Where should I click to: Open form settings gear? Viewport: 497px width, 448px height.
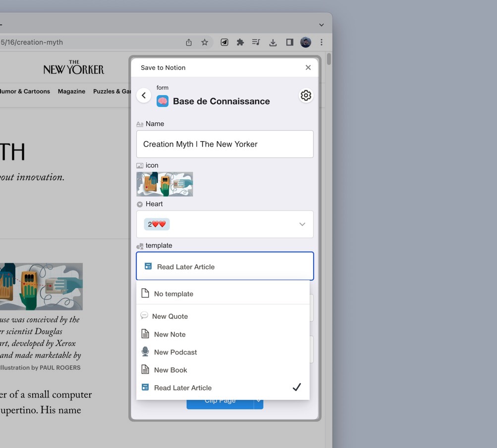click(x=306, y=96)
